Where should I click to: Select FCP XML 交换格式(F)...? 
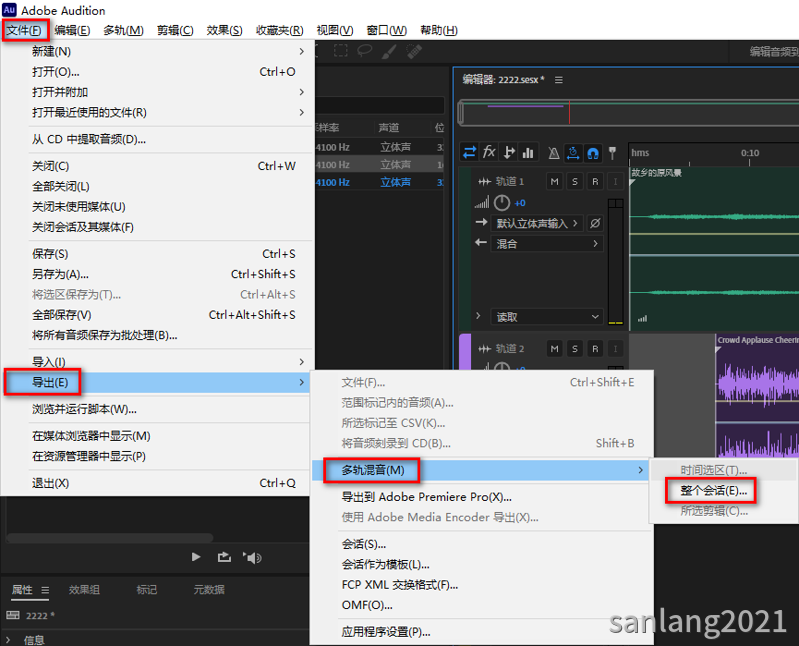coord(482,585)
